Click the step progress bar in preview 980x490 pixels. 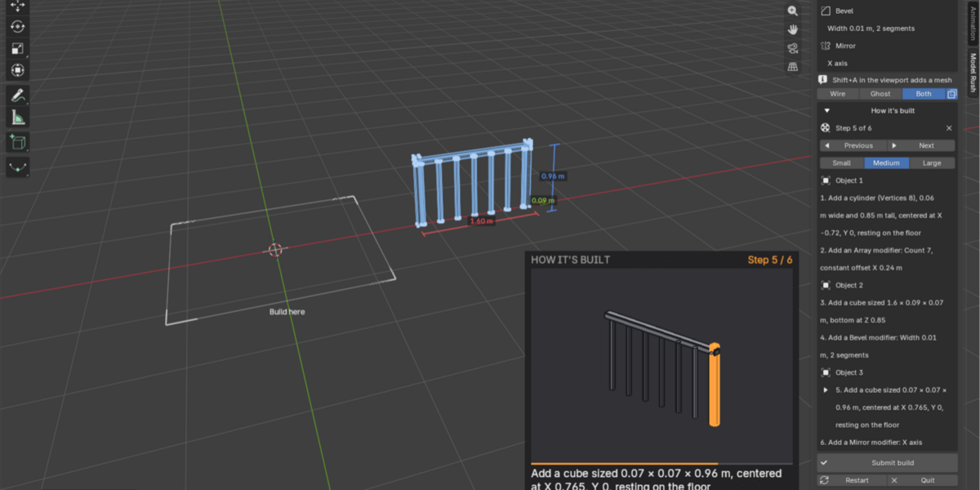(x=661, y=463)
